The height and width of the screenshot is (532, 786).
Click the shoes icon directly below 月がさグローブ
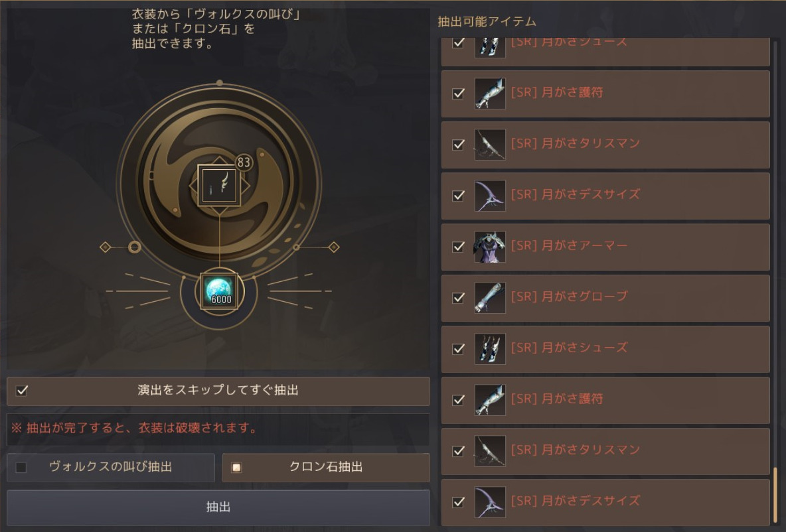pyautogui.click(x=490, y=349)
